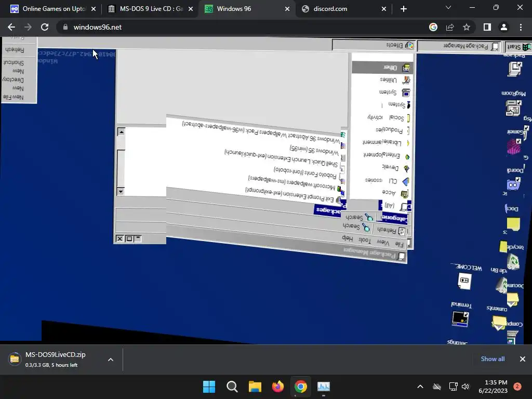The width and height of the screenshot is (532, 399).
Task: Open the pink Gamer desktop icon
Action: pyautogui.click(x=514, y=147)
